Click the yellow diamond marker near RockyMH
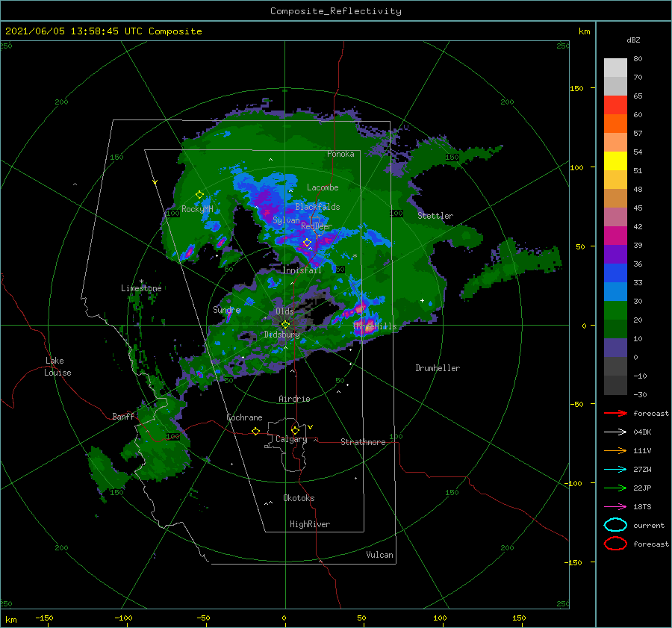 pos(199,195)
